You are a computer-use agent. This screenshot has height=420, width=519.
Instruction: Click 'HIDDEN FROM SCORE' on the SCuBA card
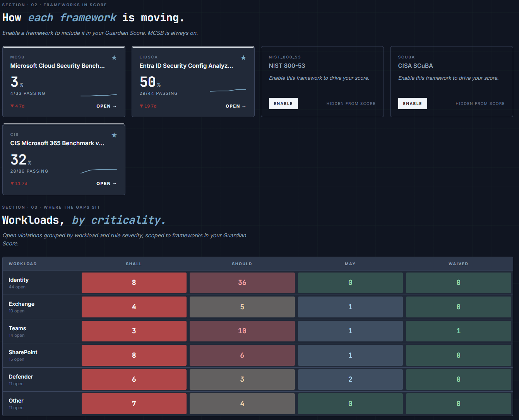tap(480, 104)
